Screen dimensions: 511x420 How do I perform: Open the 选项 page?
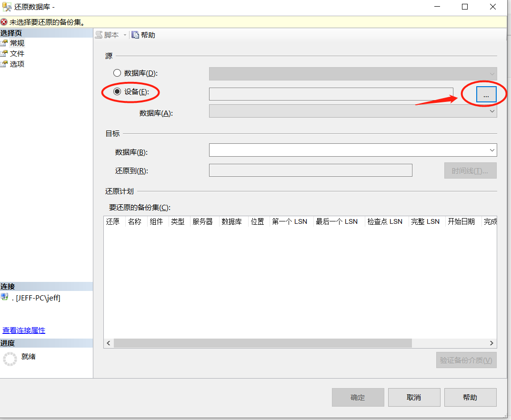(x=17, y=64)
